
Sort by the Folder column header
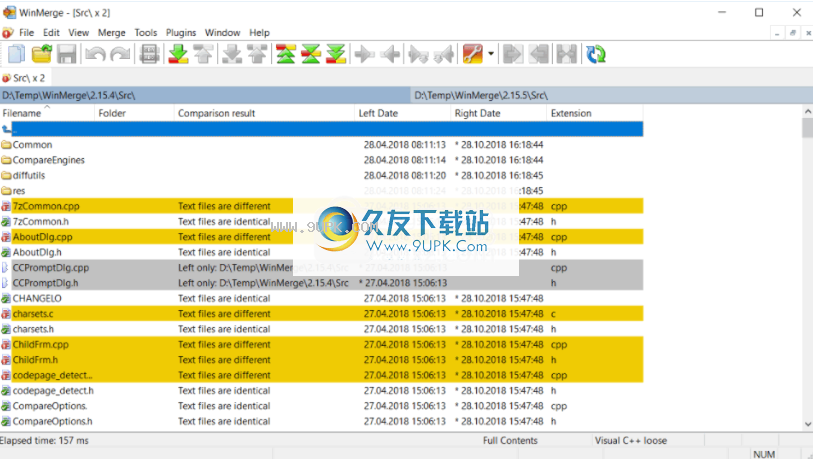coord(134,113)
